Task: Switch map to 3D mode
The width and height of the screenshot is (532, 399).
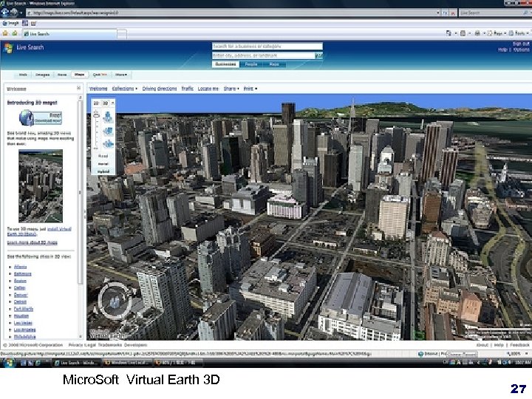Action: 106,103
